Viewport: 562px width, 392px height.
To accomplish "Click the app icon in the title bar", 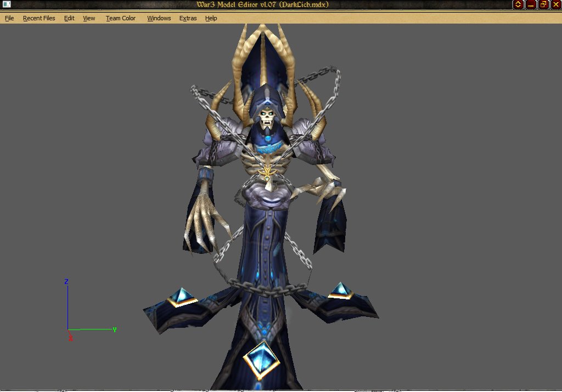I will 7,4.
